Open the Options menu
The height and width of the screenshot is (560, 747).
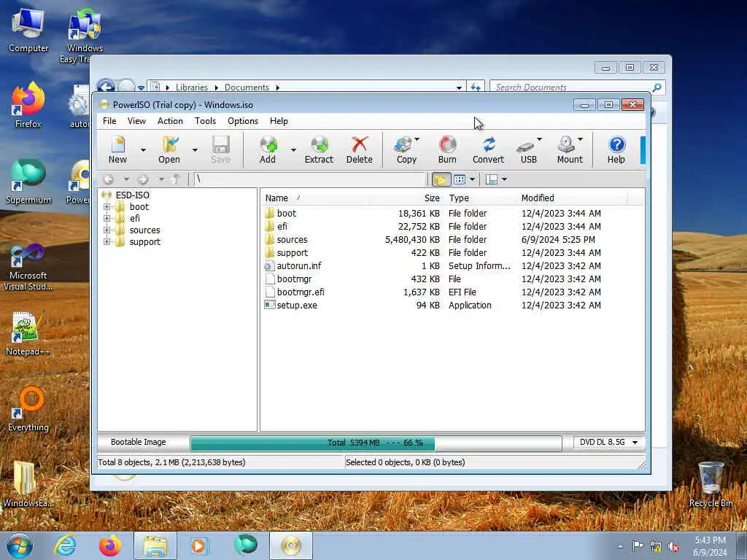243,121
